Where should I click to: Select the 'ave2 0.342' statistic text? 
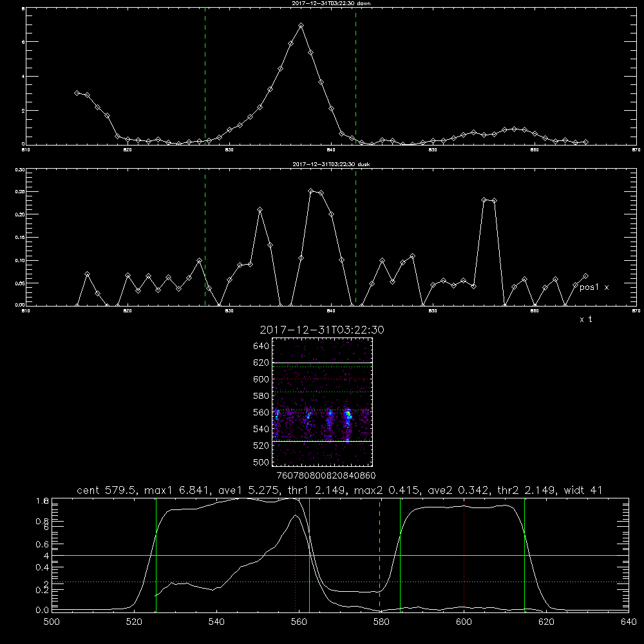459,490
